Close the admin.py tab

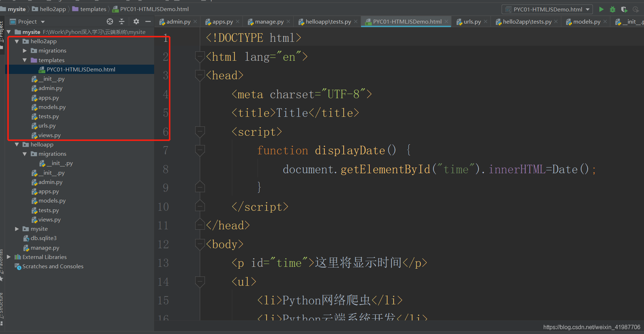195,22
